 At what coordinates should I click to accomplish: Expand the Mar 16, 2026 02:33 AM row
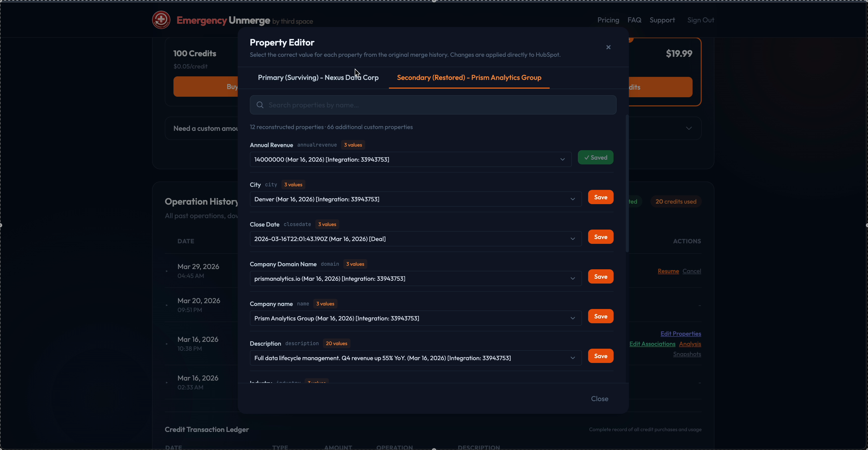[x=167, y=383]
